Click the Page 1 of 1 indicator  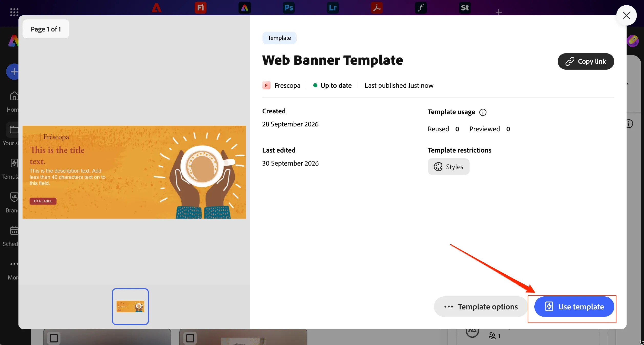[46, 29]
